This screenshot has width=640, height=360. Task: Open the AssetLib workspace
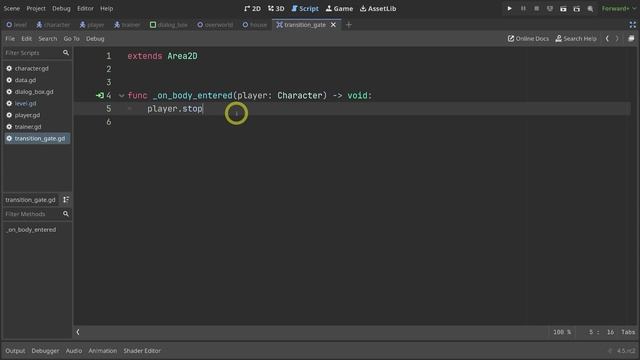pyautogui.click(x=378, y=8)
